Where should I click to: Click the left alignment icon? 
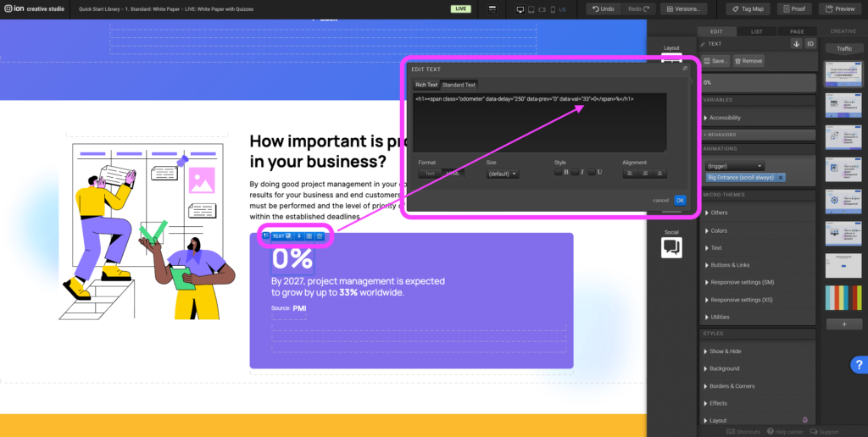coord(630,173)
